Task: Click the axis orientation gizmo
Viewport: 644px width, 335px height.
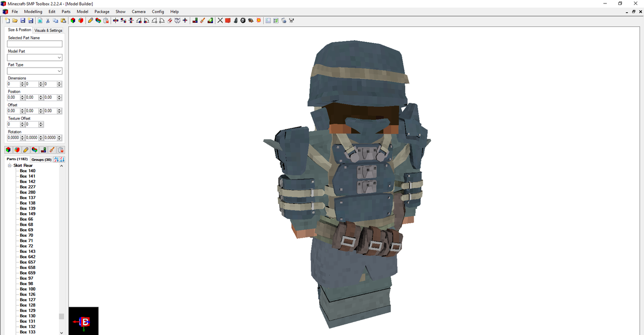Action: (84, 321)
